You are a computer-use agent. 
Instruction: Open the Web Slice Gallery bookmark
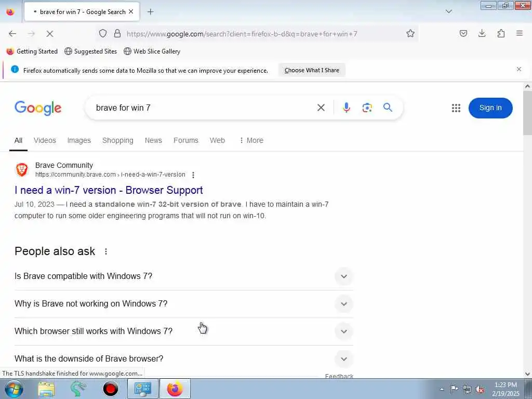152,51
